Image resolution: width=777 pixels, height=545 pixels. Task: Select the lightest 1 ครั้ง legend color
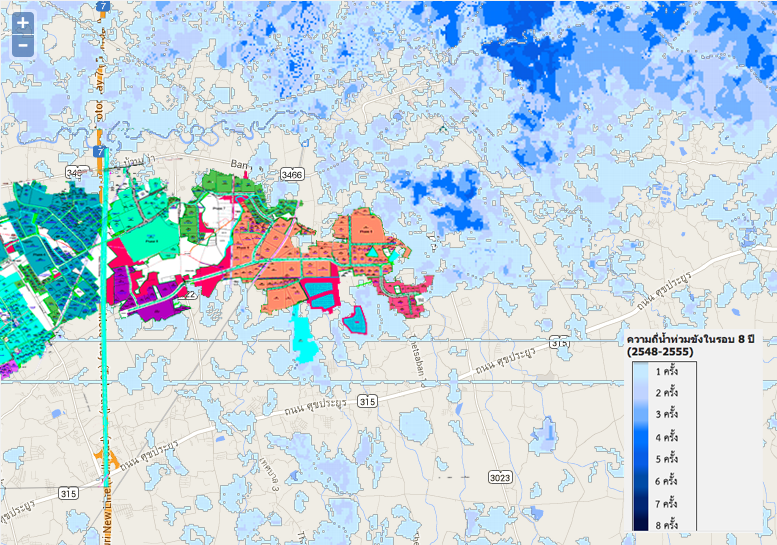pyautogui.click(x=640, y=371)
